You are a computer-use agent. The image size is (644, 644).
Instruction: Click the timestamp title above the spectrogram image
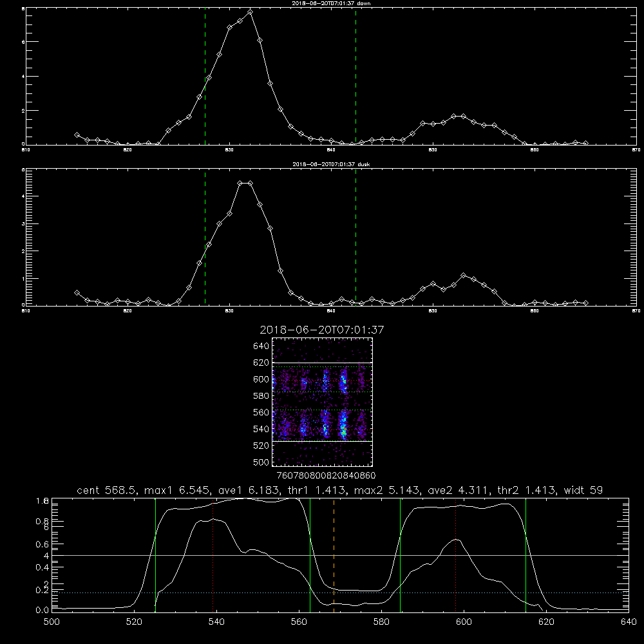click(322, 330)
